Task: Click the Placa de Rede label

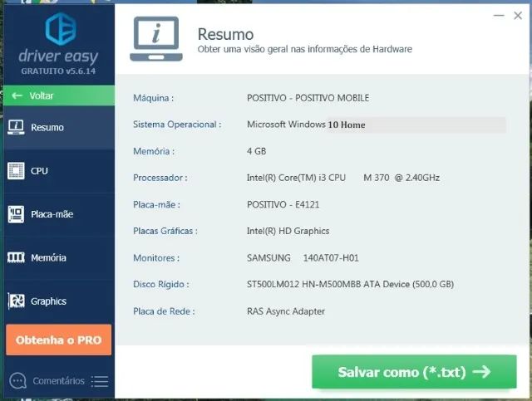Action: coord(164,311)
